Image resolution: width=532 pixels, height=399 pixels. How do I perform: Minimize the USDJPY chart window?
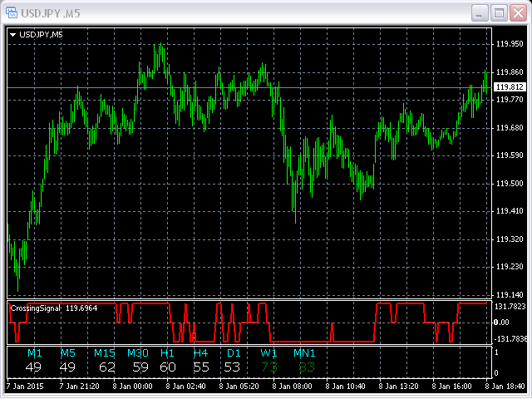coord(480,13)
